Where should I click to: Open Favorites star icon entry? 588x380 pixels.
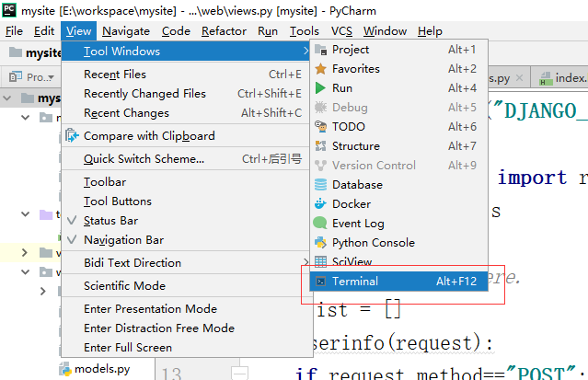click(x=320, y=69)
